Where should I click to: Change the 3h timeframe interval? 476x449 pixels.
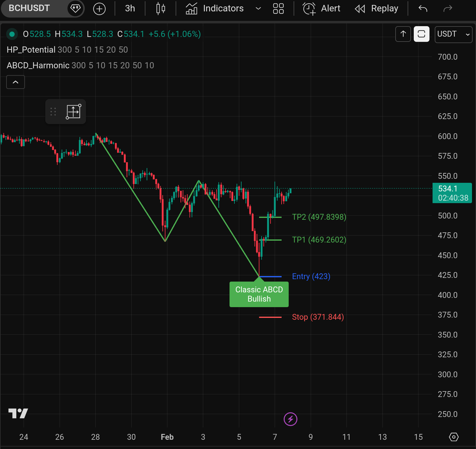[130, 8]
